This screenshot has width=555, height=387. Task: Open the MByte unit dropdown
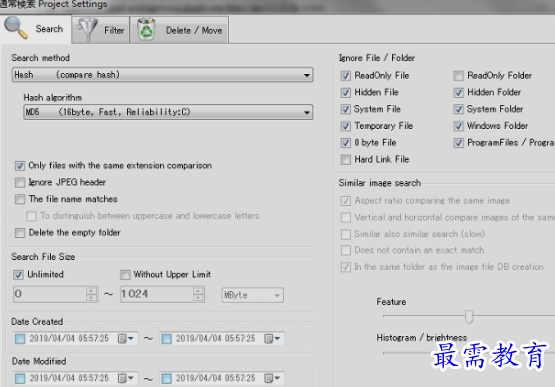[252, 295]
